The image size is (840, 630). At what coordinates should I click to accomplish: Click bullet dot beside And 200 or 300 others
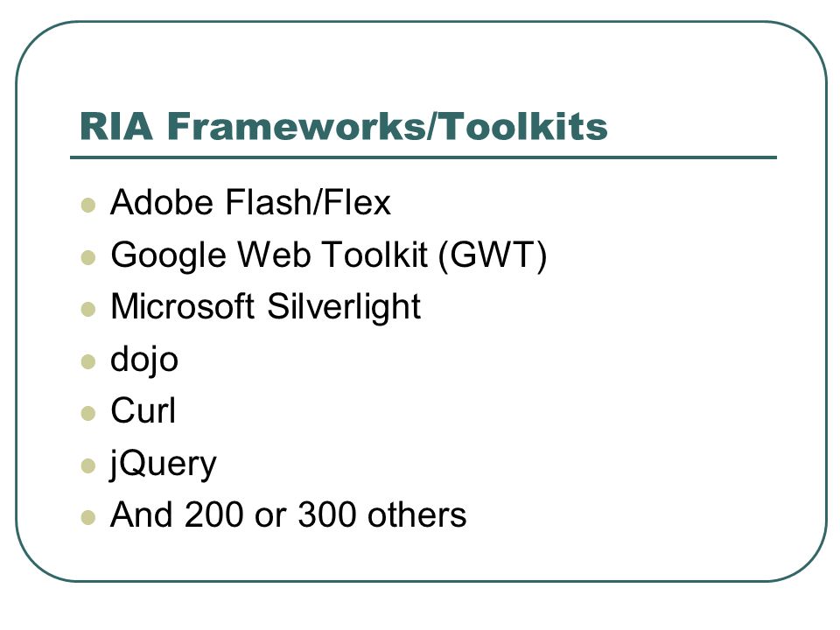pos(88,517)
